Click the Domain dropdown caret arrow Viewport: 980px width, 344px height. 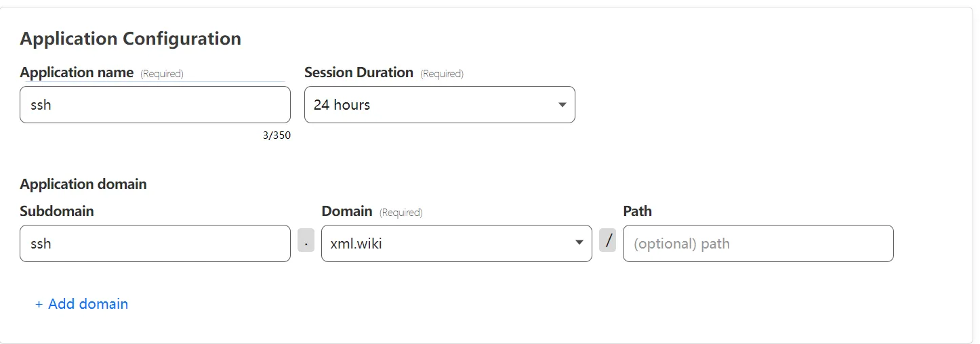(579, 243)
